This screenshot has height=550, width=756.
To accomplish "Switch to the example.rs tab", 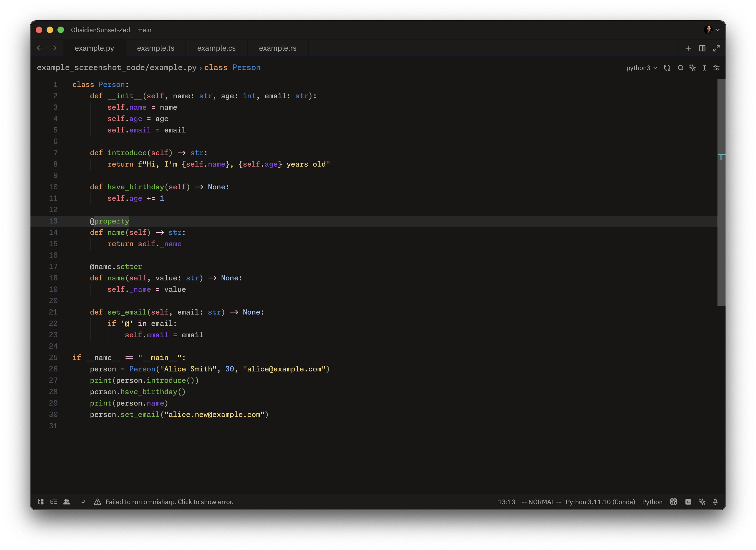I will (278, 48).
